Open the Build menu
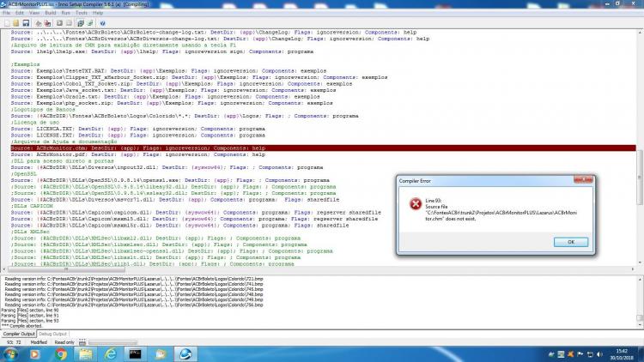 pos(51,13)
